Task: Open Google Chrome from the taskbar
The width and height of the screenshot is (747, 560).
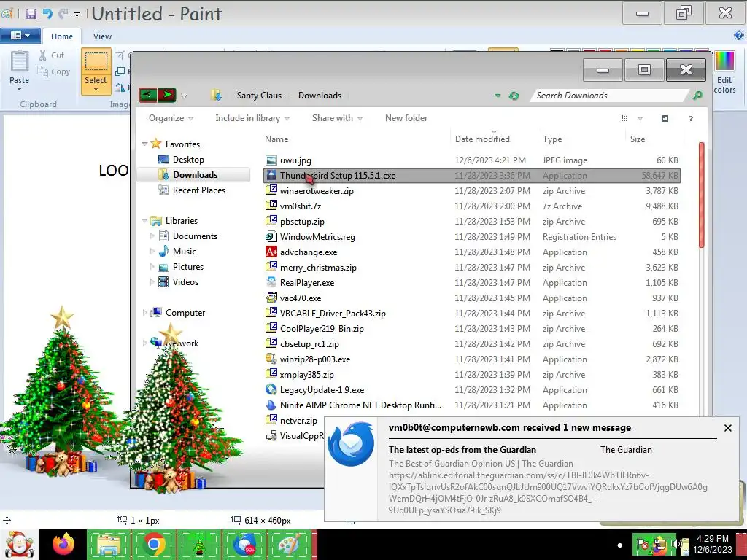Action: tap(154, 545)
